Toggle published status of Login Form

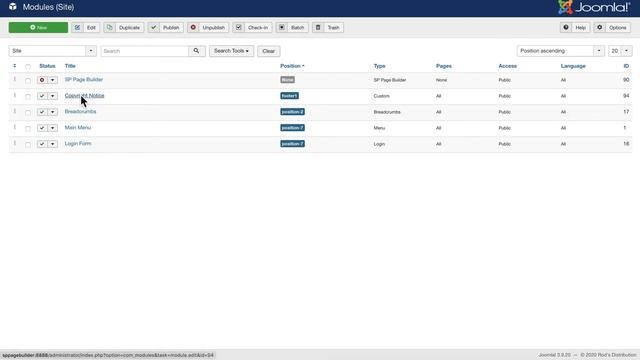coord(42,144)
